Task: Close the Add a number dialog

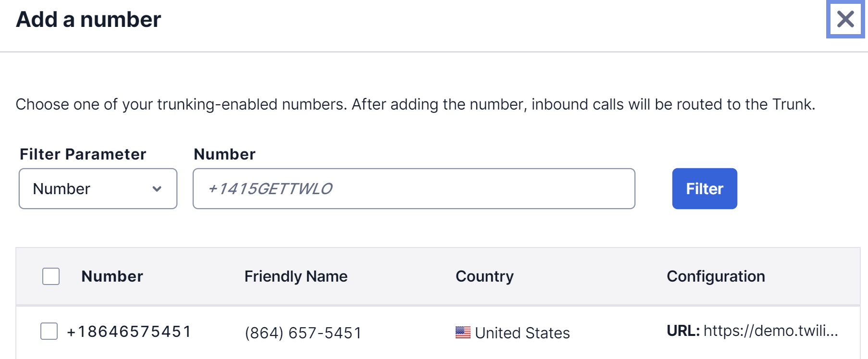Action: 845,19
